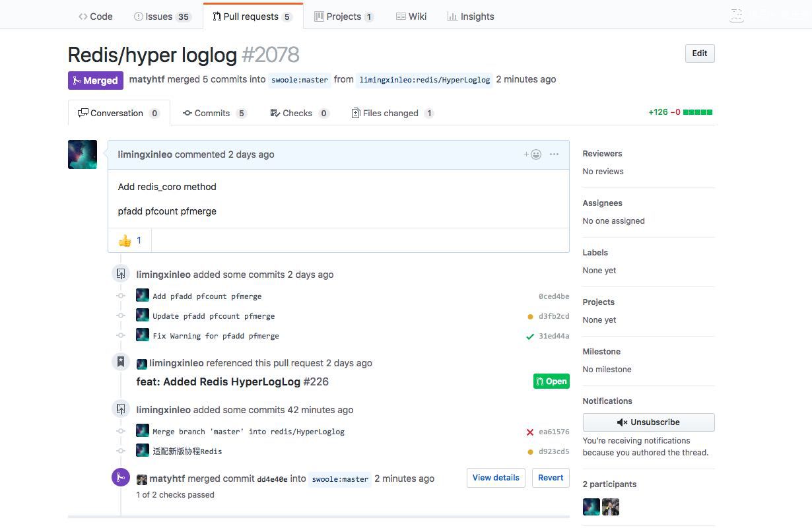Open commit hash 31ed44a

[554, 336]
